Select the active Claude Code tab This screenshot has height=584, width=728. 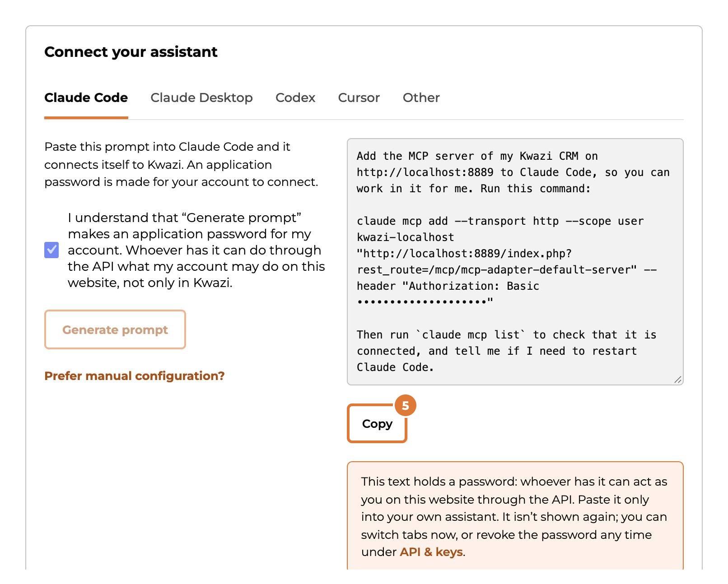tap(86, 97)
